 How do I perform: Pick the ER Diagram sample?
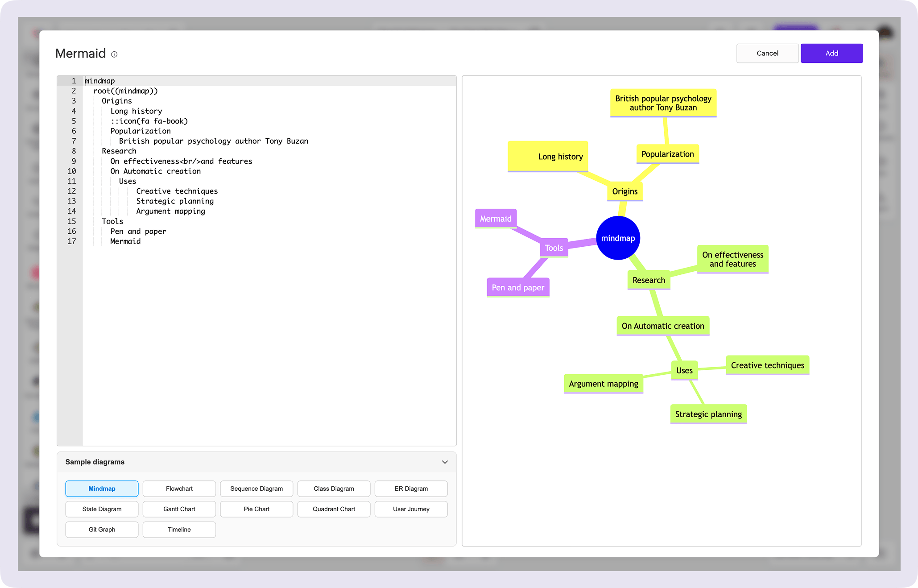coord(411,489)
